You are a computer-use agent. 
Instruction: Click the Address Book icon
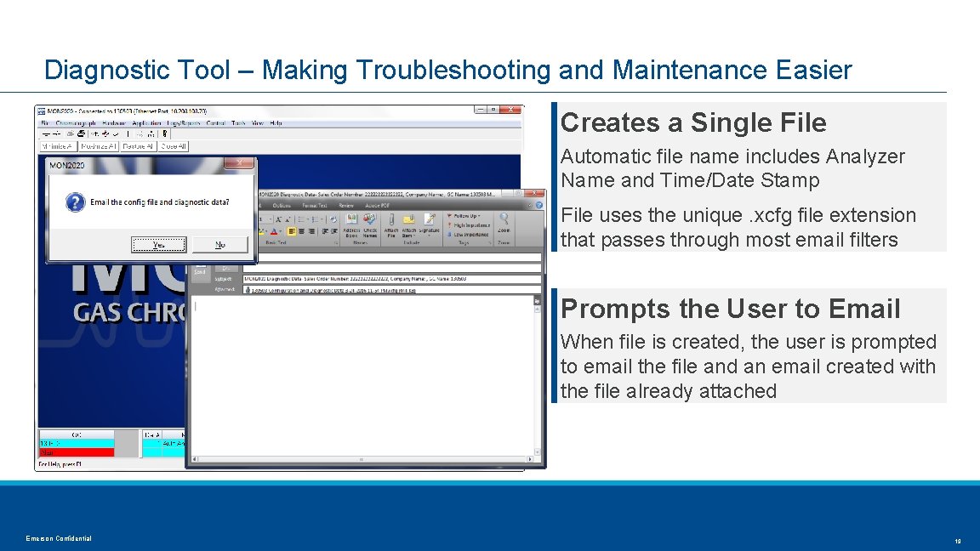[352, 224]
